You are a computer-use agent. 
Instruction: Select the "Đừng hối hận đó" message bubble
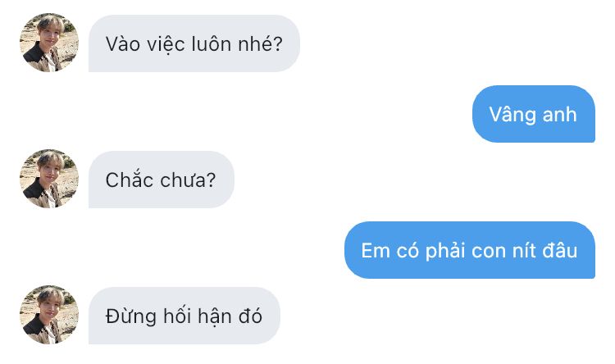coord(184,316)
